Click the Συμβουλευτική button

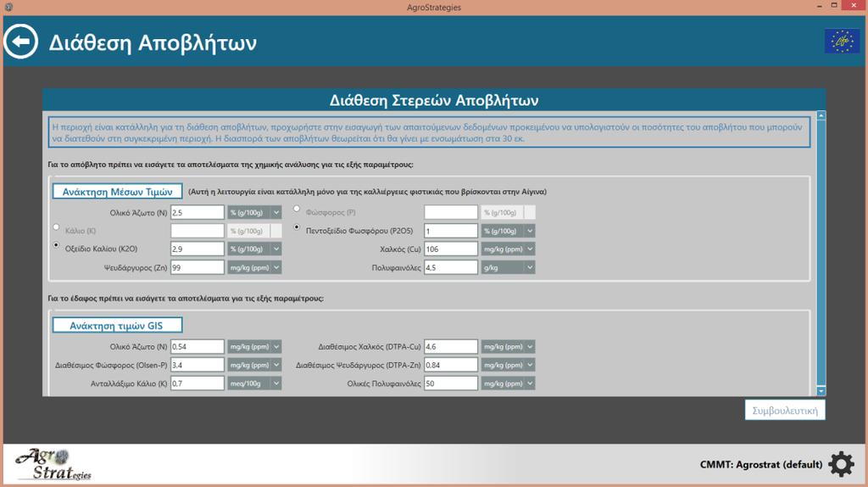(x=785, y=411)
